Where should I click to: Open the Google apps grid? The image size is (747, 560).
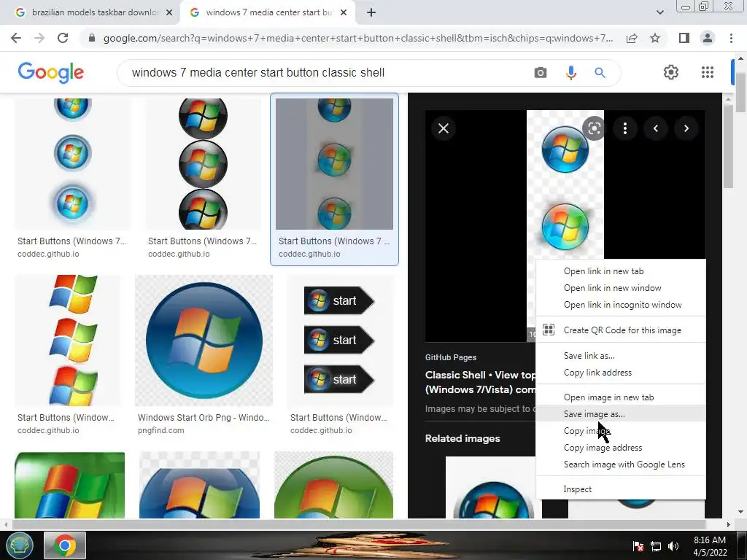pyautogui.click(x=708, y=72)
